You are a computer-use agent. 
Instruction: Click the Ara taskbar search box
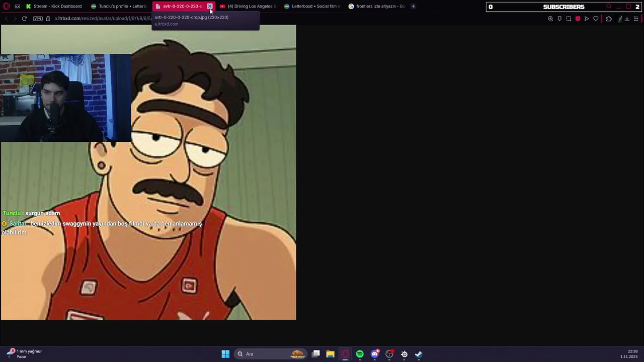coord(271,354)
